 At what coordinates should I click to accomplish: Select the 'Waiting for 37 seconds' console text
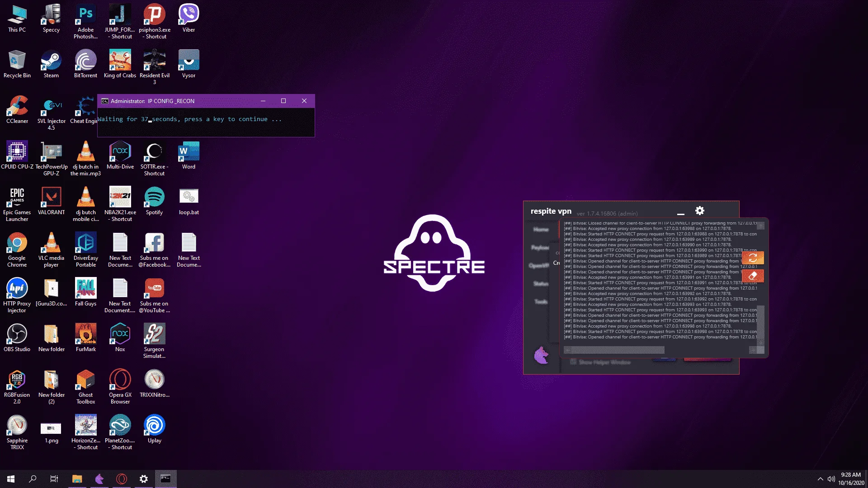click(x=189, y=119)
